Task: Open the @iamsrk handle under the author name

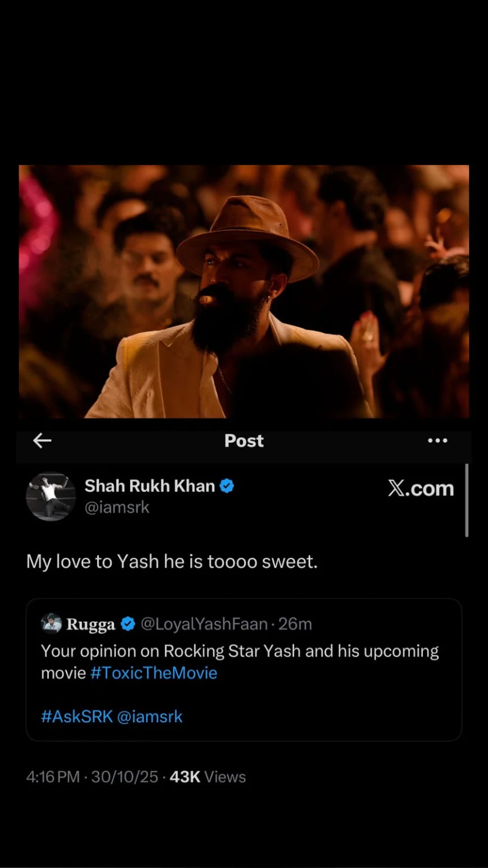Action: (x=117, y=507)
